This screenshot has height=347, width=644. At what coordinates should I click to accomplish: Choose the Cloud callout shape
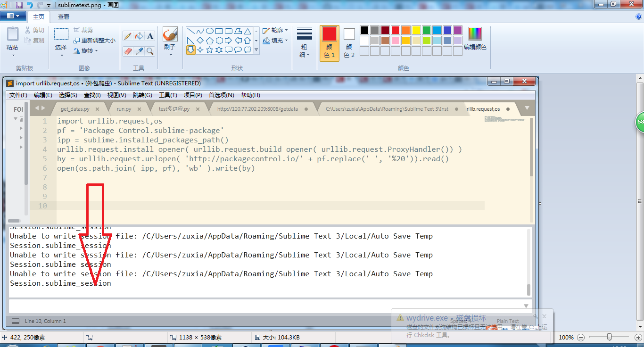click(x=248, y=50)
